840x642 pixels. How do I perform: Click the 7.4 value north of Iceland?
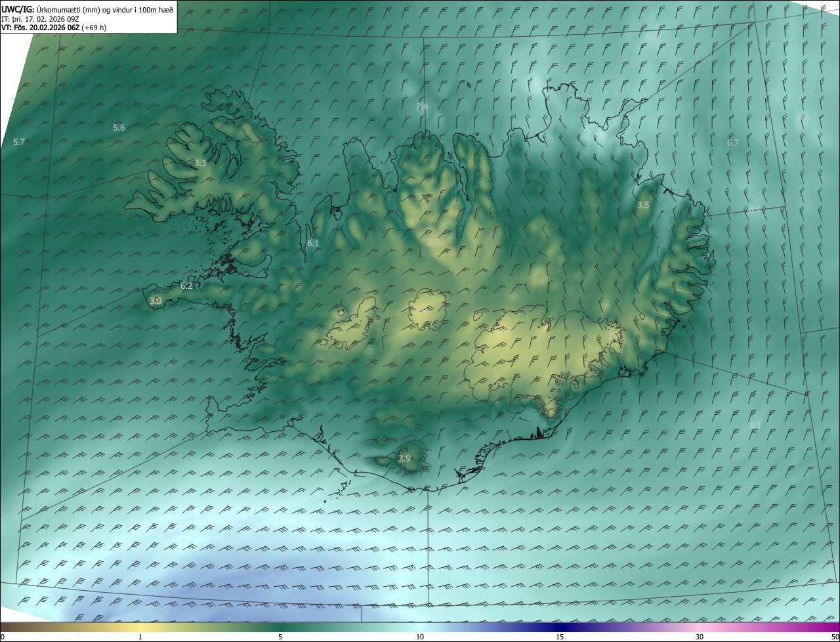pos(422,106)
